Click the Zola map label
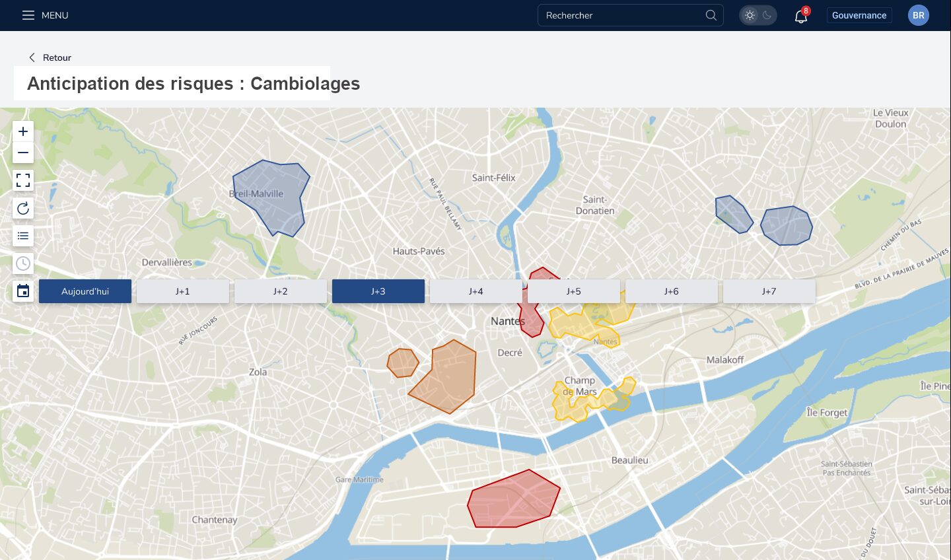 258,372
